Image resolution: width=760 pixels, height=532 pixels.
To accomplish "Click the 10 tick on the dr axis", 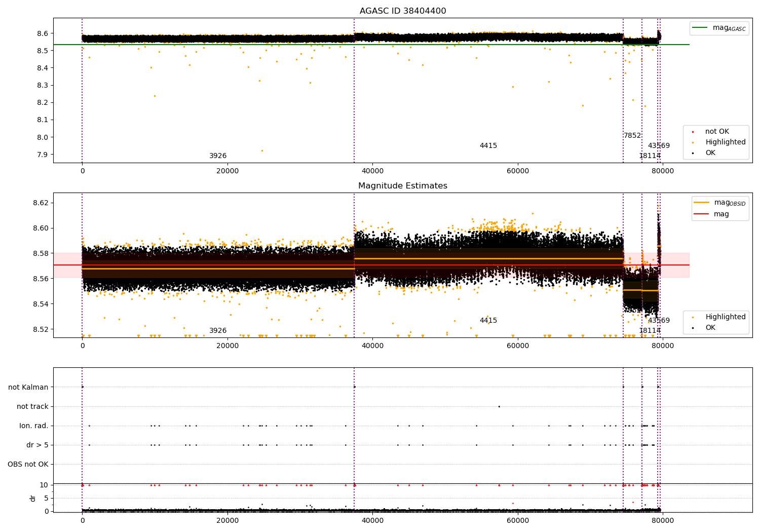I will 44,485.
